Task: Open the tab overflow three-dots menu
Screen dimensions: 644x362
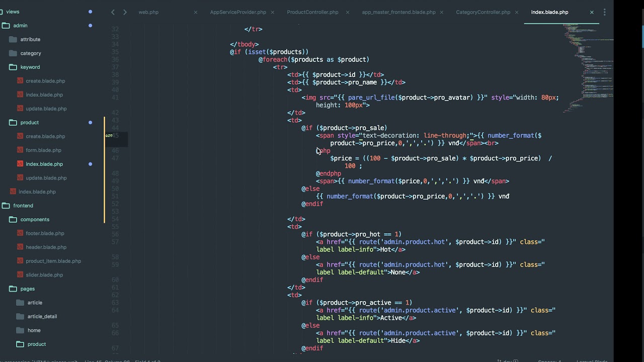Action: point(604,12)
